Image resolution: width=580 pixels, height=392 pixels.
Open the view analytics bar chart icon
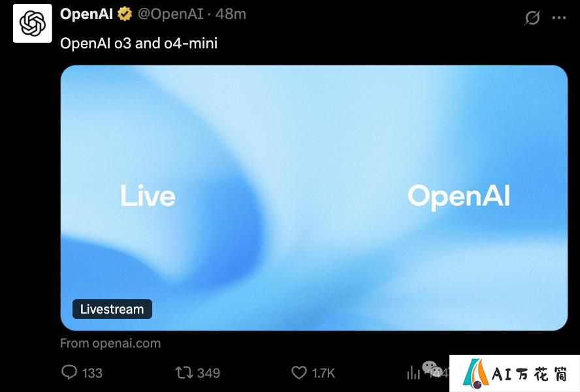pos(413,373)
